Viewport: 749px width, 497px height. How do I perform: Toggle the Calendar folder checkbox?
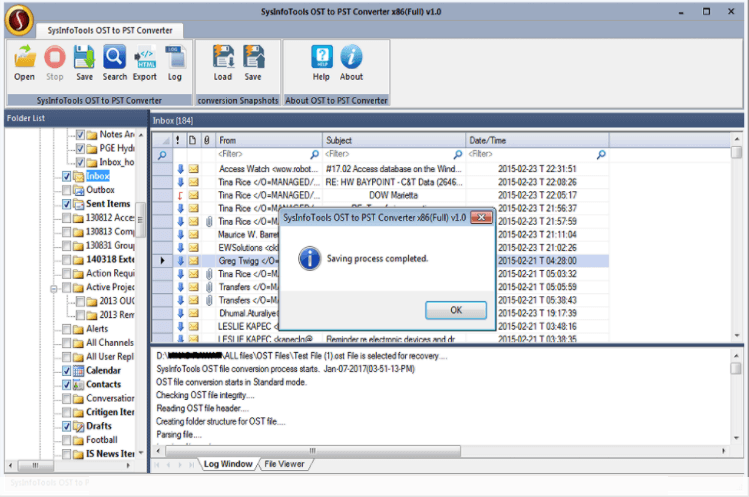click(x=66, y=371)
